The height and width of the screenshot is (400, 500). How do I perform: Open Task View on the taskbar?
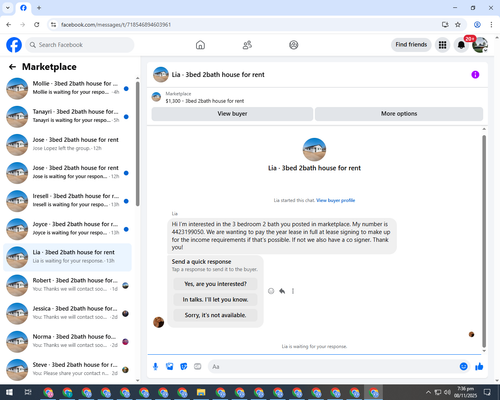(x=28, y=392)
